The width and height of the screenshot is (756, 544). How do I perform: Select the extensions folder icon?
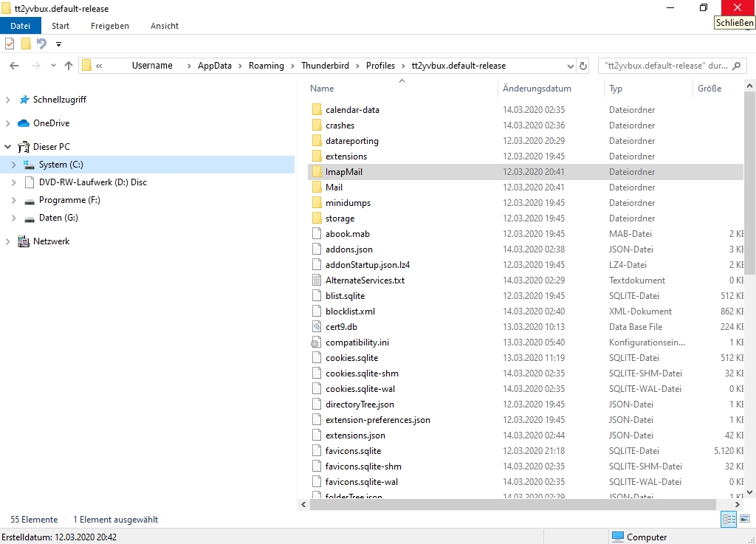[317, 156]
